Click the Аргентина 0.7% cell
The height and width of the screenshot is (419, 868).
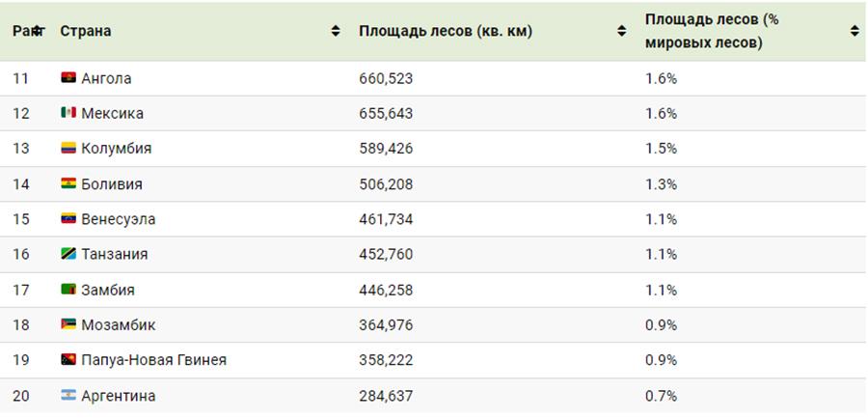(661, 396)
